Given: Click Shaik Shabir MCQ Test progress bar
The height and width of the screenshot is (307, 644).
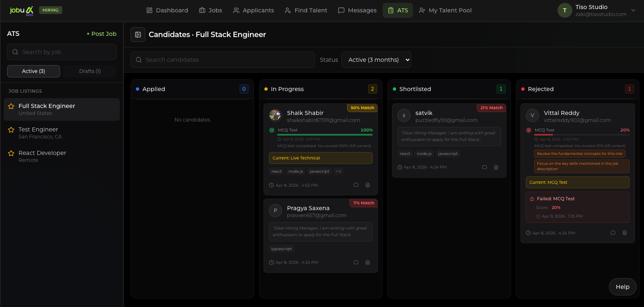Looking at the screenshot, I should coord(325,135).
